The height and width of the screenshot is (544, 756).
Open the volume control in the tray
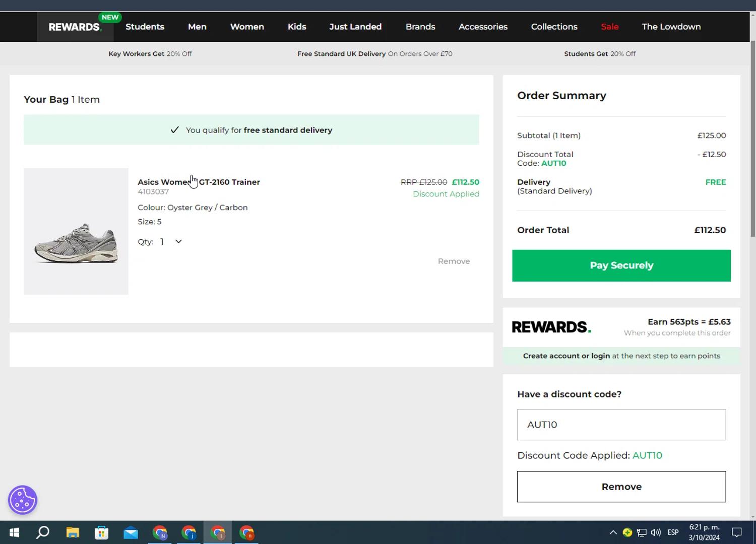(x=656, y=532)
